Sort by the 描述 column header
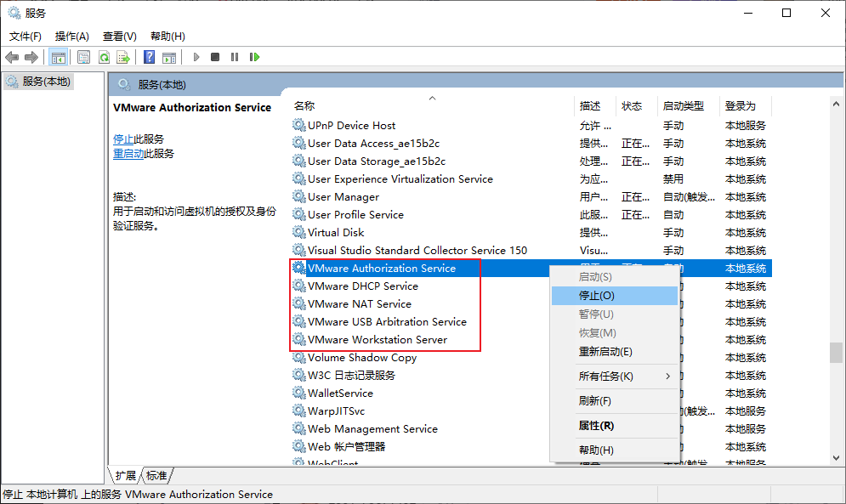 pyautogui.click(x=596, y=105)
